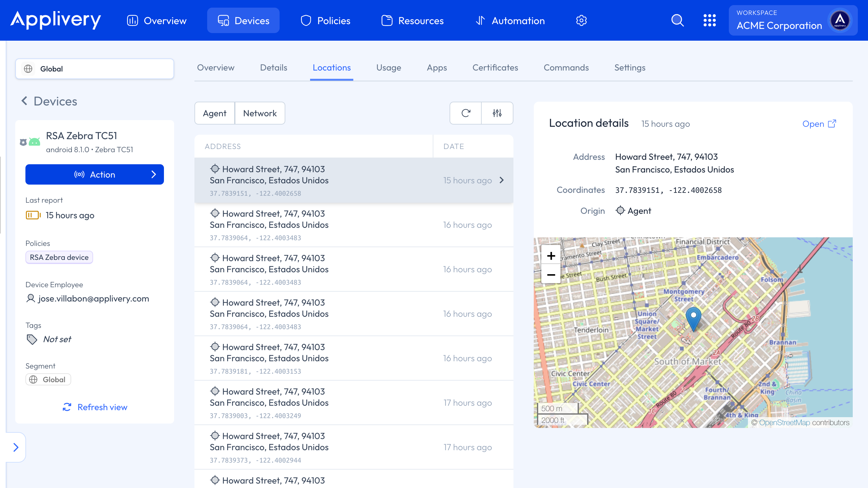Go back to the Devices list
Viewport: 868px width, 488px height.
click(x=49, y=101)
